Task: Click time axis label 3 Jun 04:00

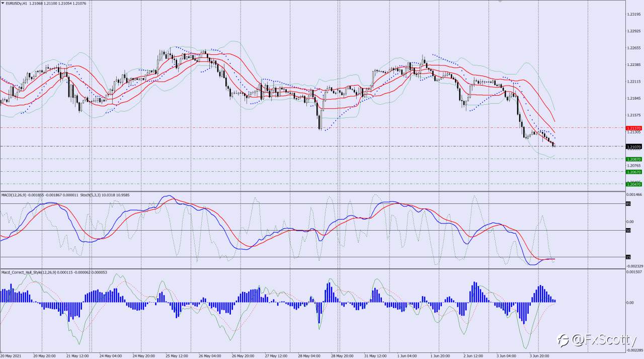Action: point(506,356)
